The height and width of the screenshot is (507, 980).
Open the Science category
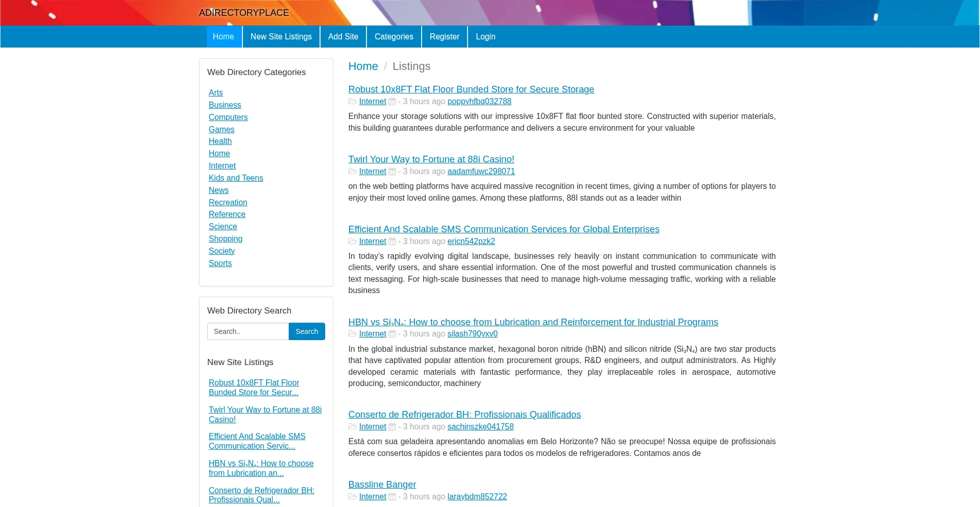[x=223, y=227]
